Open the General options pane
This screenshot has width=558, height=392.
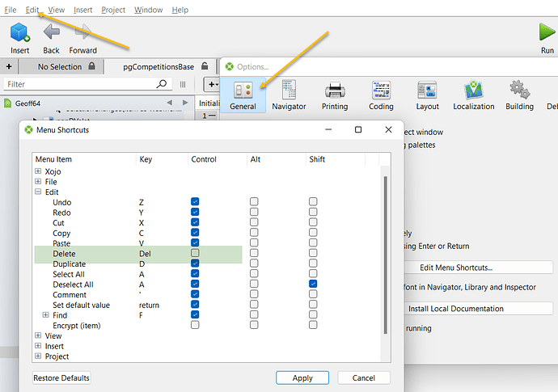pyautogui.click(x=243, y=95)
